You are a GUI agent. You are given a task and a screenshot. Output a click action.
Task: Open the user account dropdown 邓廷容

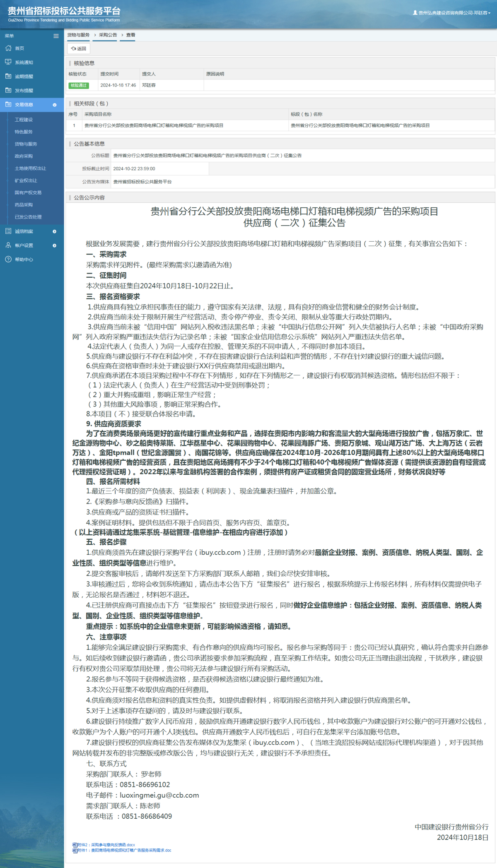(x=454, y=13)
